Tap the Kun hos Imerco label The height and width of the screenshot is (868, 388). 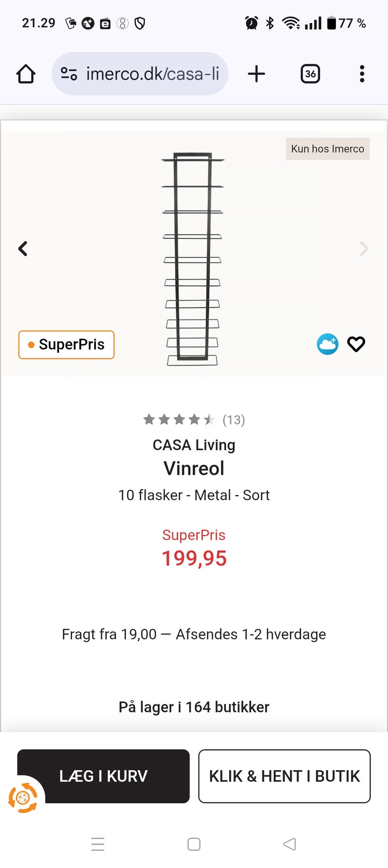327,149
